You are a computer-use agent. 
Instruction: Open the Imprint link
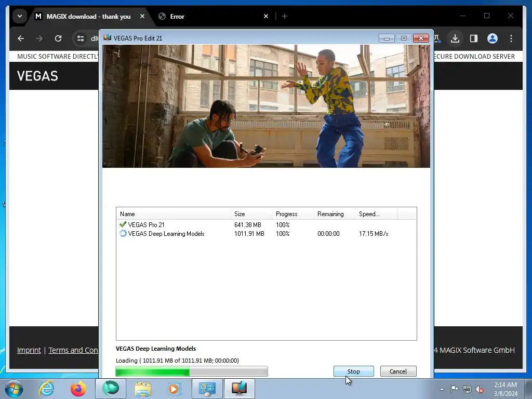tap(29, 350)
